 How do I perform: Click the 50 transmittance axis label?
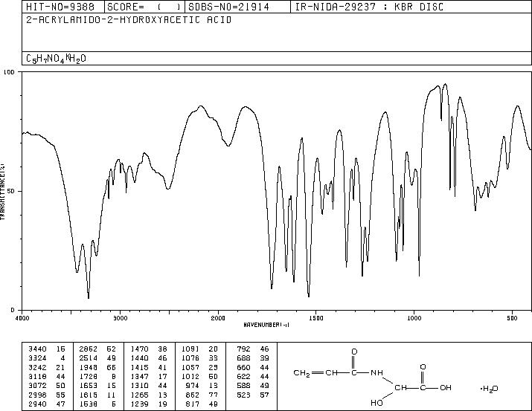[11, 191]
